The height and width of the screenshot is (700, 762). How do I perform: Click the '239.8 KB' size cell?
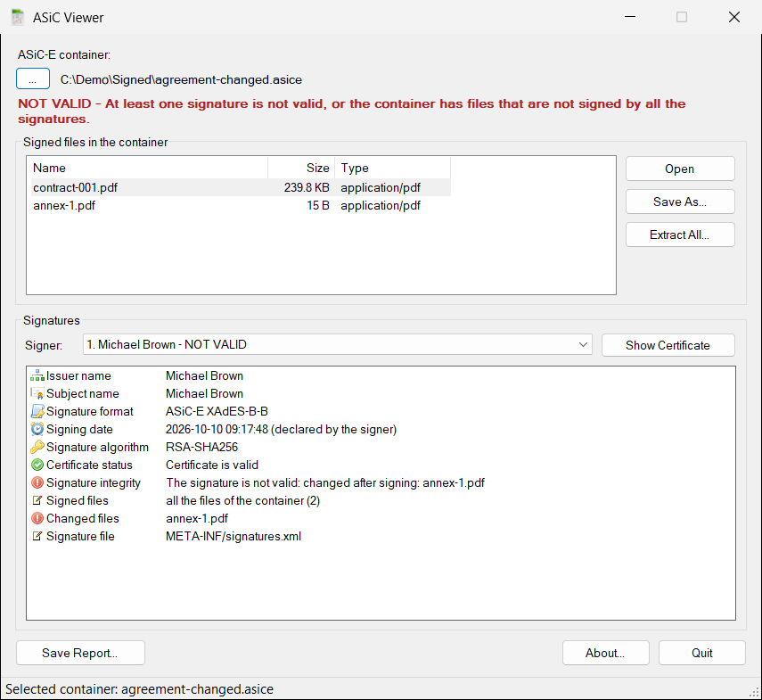[x=307, y=187]
